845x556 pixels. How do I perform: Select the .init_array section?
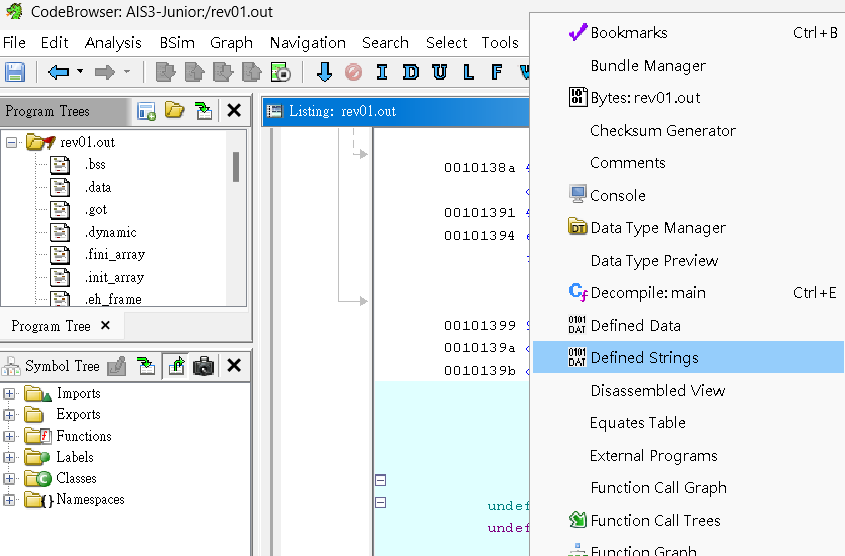pyautogui.click(x=114, y=277)
